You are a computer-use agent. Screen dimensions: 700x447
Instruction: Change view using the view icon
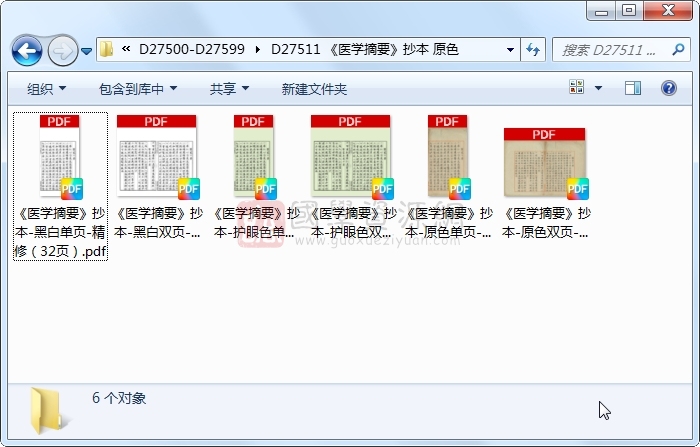point(576,87)
